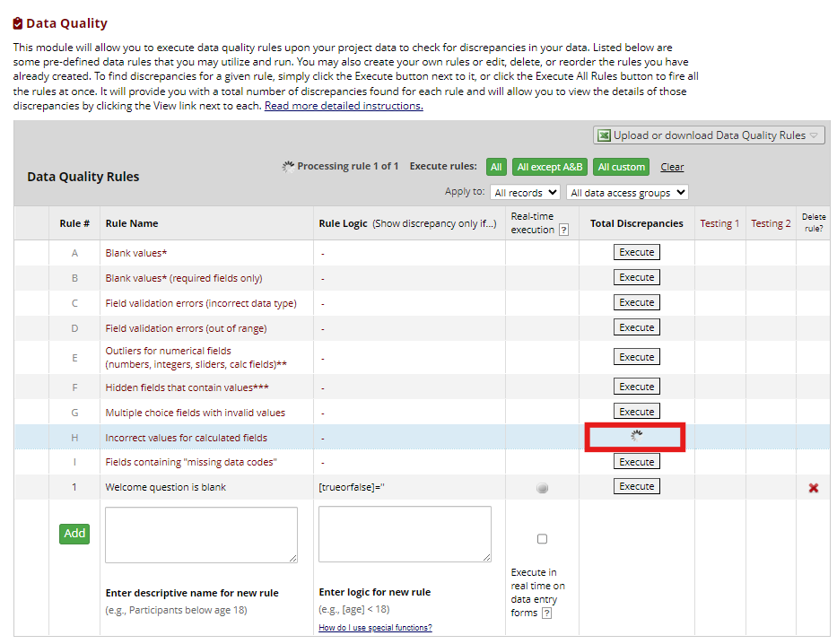Execute rule 1 Welcome question is blank

636,486
